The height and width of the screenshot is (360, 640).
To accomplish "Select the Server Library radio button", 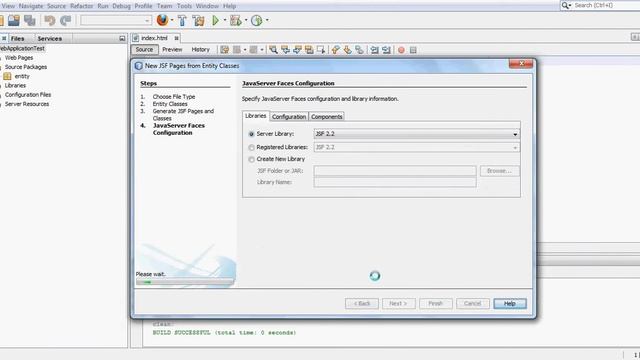I will (251, 134).
